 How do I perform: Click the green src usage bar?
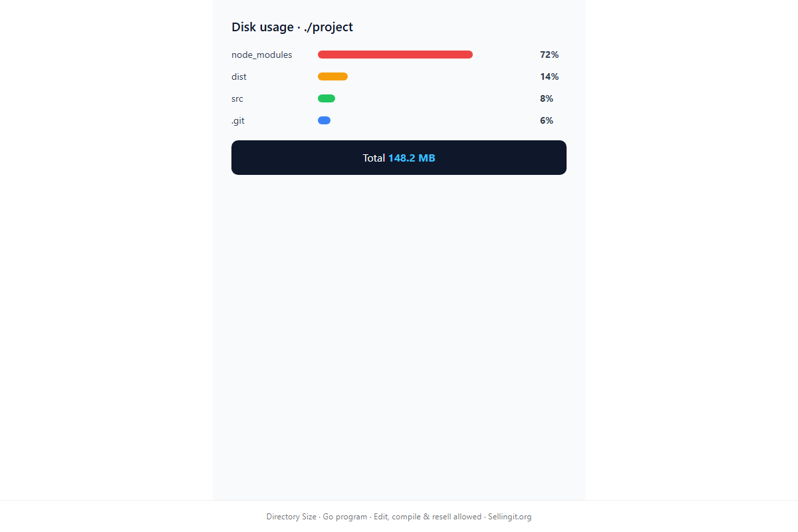coord(327,98)
